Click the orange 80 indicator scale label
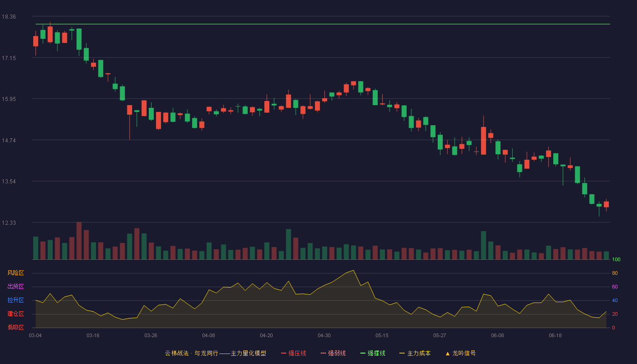This screenshot has width=637, height=364. point(615,273)
